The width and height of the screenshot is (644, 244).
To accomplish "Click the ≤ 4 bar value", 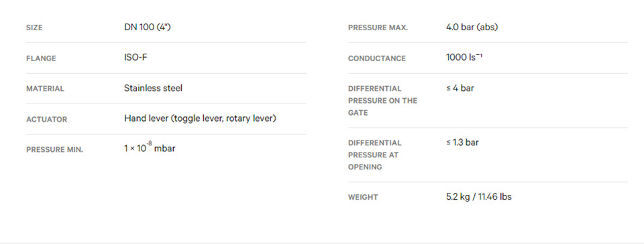I will point(460,88).
